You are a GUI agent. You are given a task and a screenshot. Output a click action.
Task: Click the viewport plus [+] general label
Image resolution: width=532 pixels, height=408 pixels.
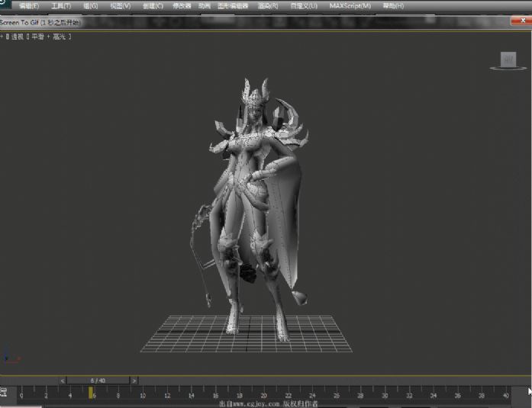click(2, 37)
